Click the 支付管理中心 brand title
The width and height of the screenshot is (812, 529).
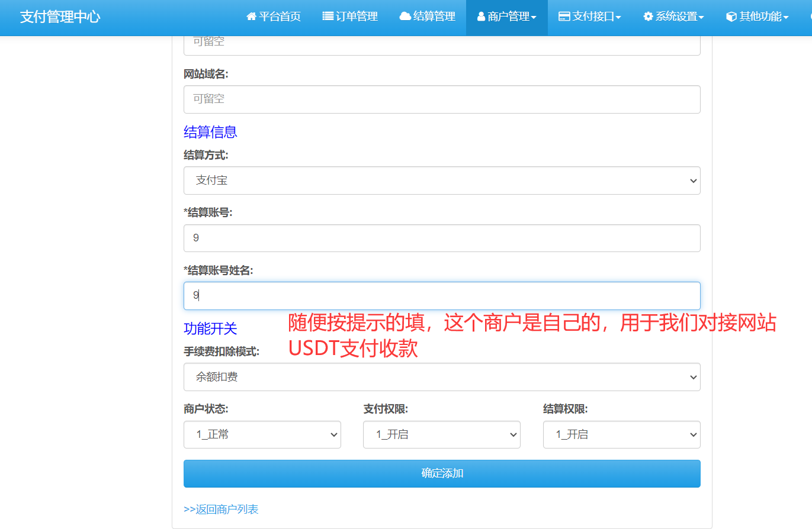(60, 17)
